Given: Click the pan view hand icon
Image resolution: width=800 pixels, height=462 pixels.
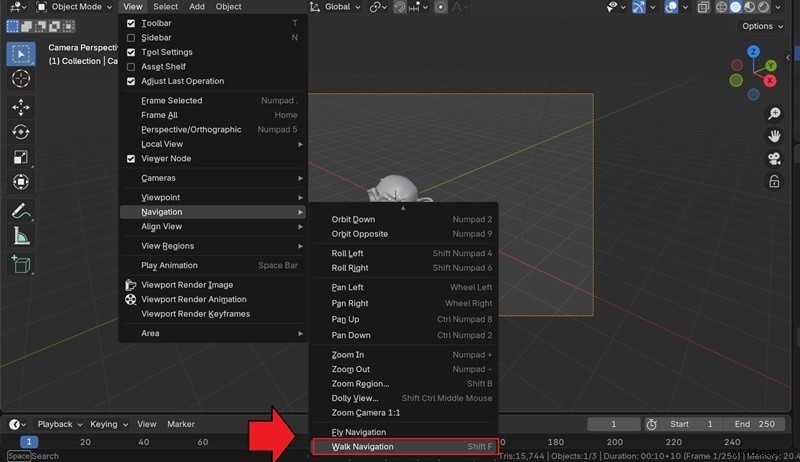Looking at the screenshot, I should (774, 136).
